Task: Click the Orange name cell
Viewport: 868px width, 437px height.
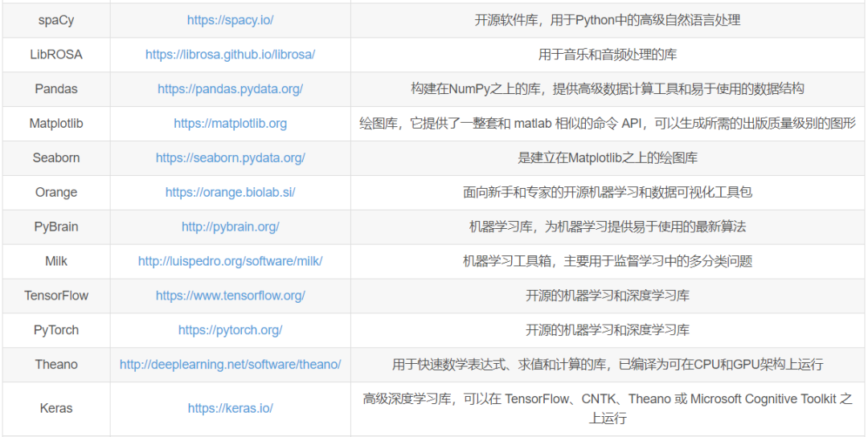Action: (56, 193)
